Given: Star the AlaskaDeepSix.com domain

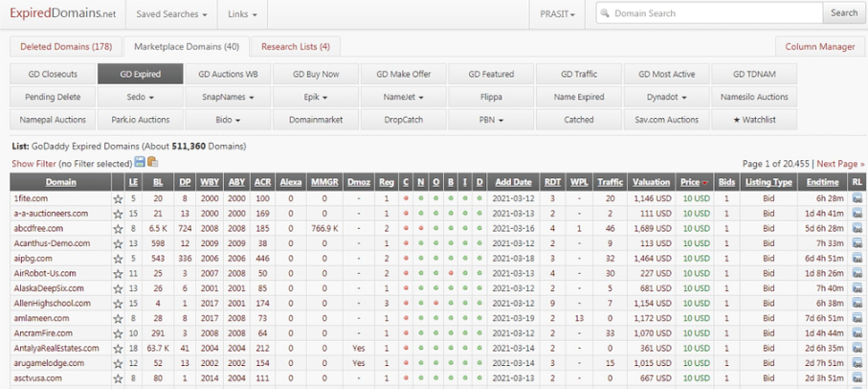Looking at the screenshot, I should [118, 288].
